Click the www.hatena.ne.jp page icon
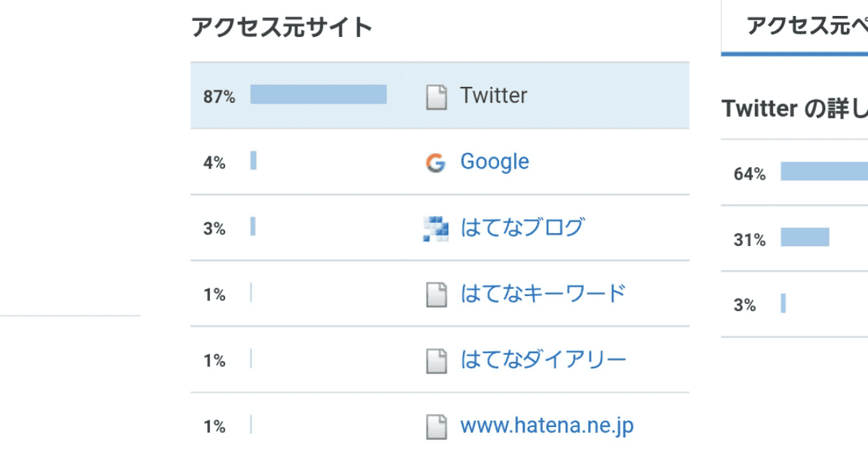868x456 pixels. coord(435,426)
